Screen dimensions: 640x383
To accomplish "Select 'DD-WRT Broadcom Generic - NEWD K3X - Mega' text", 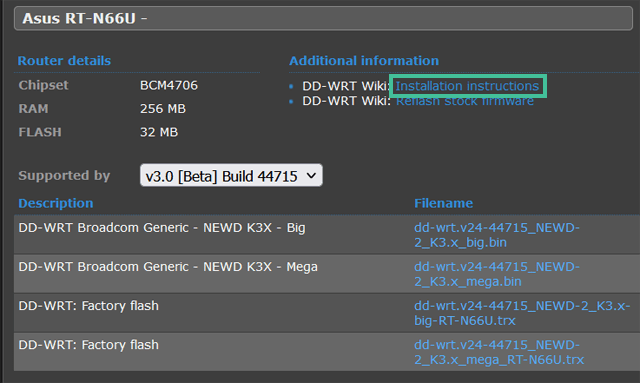I will [x=168, y=267].
